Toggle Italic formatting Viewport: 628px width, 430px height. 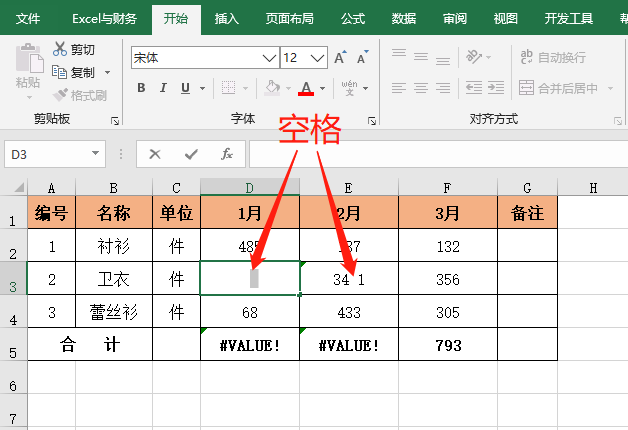point(163,88)
